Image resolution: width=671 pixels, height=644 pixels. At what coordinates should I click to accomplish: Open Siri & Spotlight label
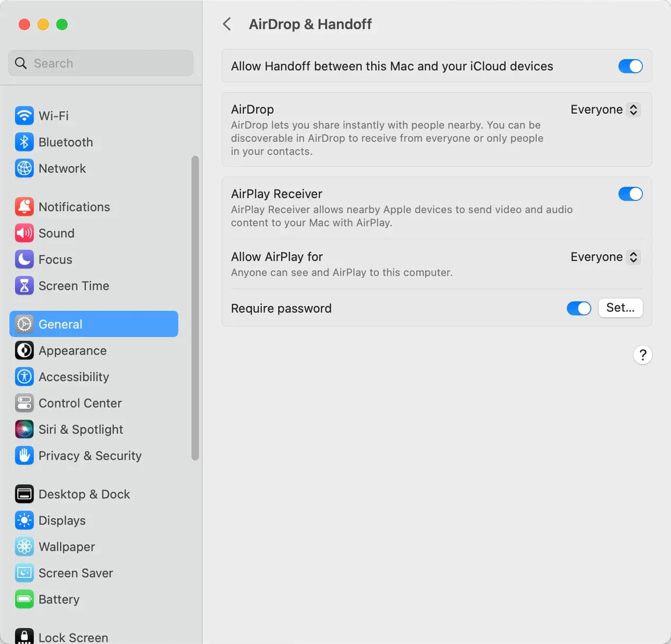81,429
